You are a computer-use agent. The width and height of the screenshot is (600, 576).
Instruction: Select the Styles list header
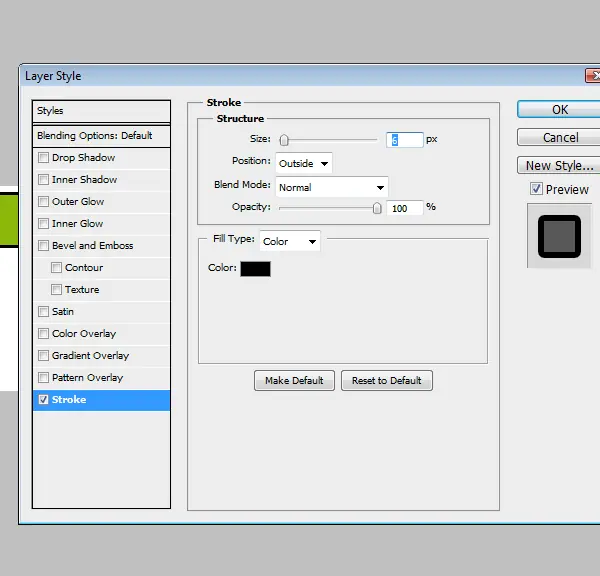pyautogui.click(x=101, y=111)
